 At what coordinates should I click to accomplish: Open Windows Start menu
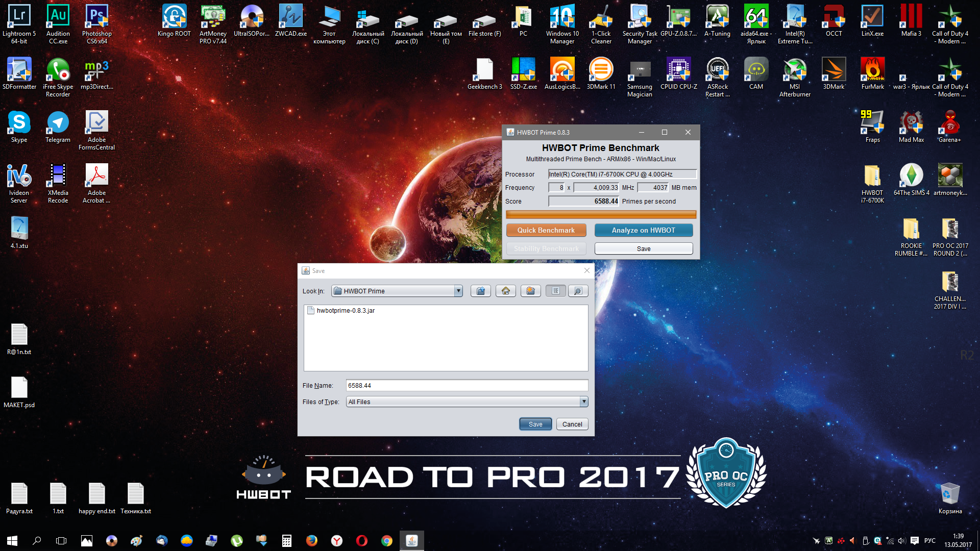(12, 540)
